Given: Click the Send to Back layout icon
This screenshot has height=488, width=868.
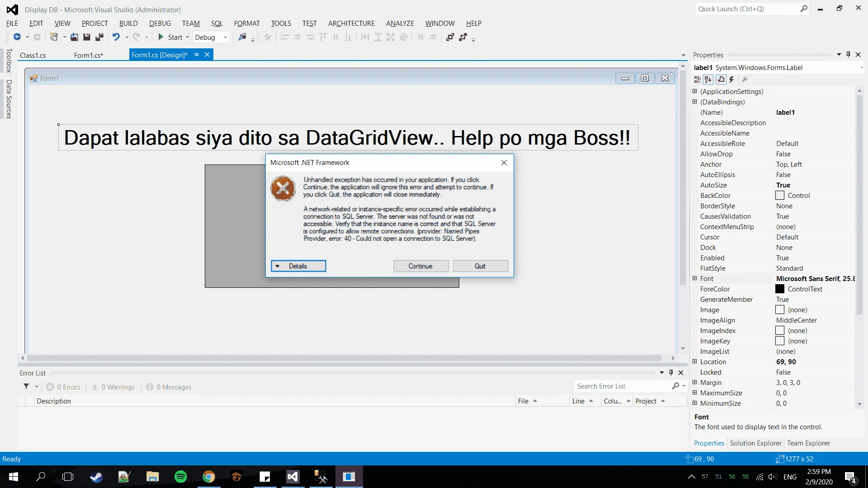Looking at the screenshot, I should (462, 37).
